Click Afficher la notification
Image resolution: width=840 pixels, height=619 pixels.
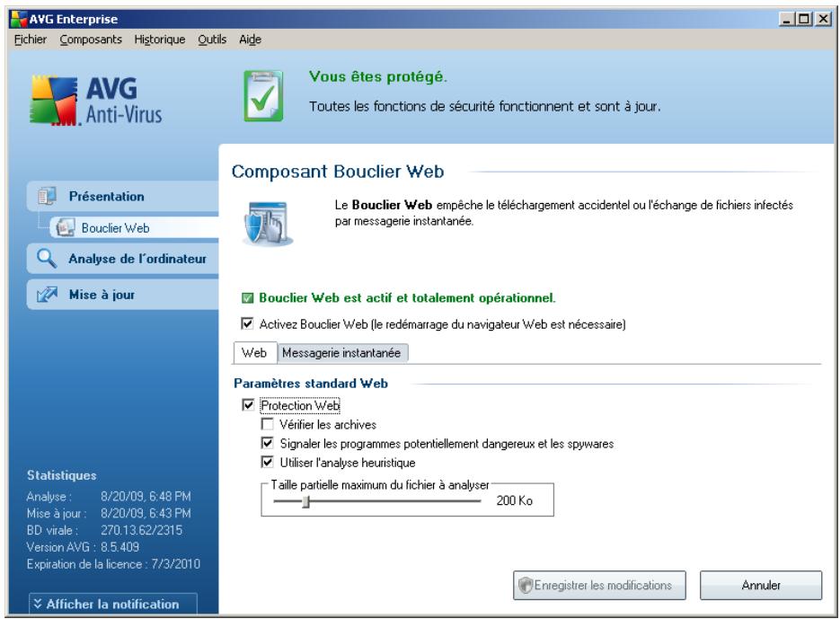pos(113,604)
